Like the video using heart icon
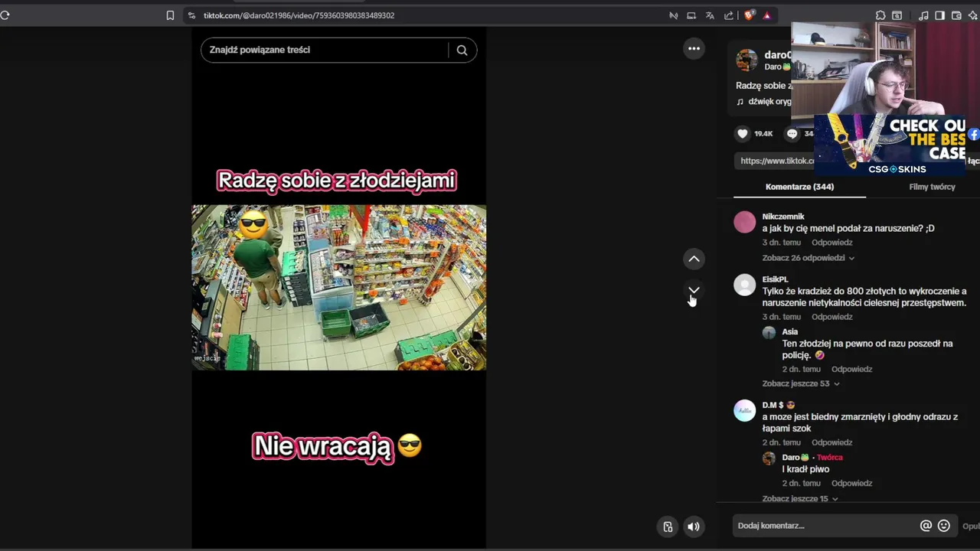 (x=742, y=133)
